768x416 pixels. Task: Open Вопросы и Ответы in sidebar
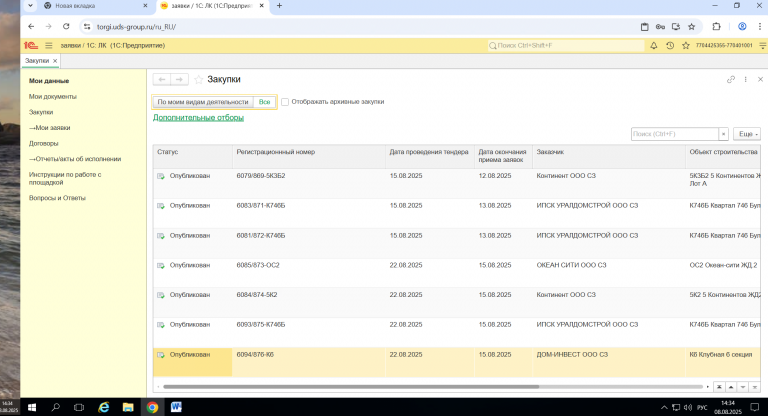(57, 198)
